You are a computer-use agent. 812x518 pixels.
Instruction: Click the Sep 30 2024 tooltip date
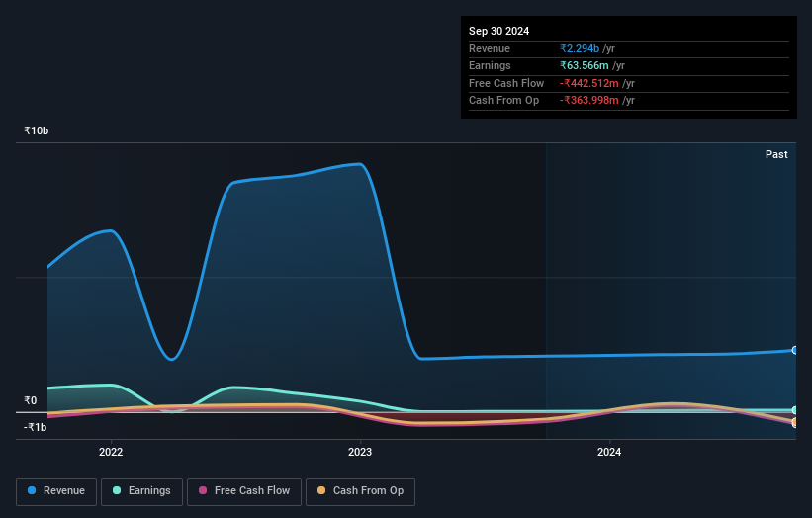(498, 31)
